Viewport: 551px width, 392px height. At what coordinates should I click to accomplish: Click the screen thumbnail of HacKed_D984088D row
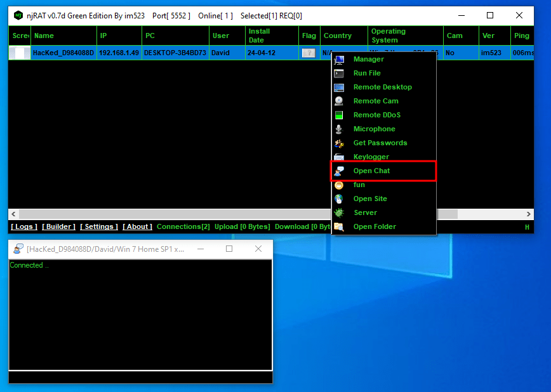pos(20,53)
